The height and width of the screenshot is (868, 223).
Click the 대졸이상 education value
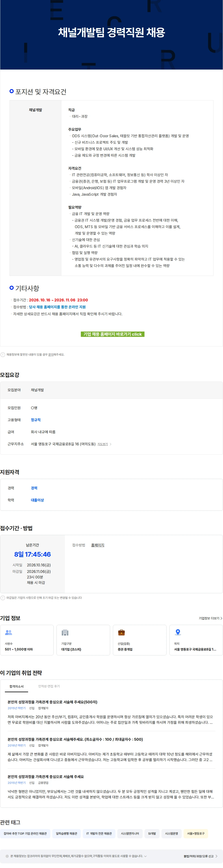tap(37, 500)
